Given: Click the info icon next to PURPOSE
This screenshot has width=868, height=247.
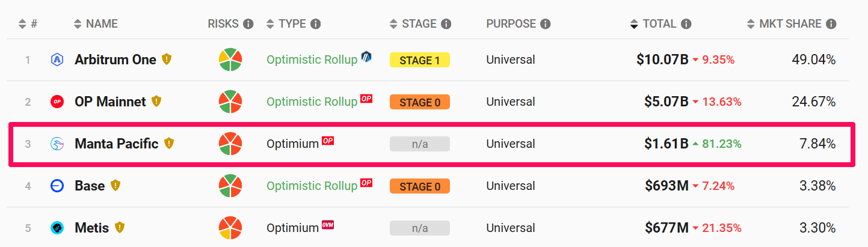Looking at the screenshot, I should coord(545,24).
